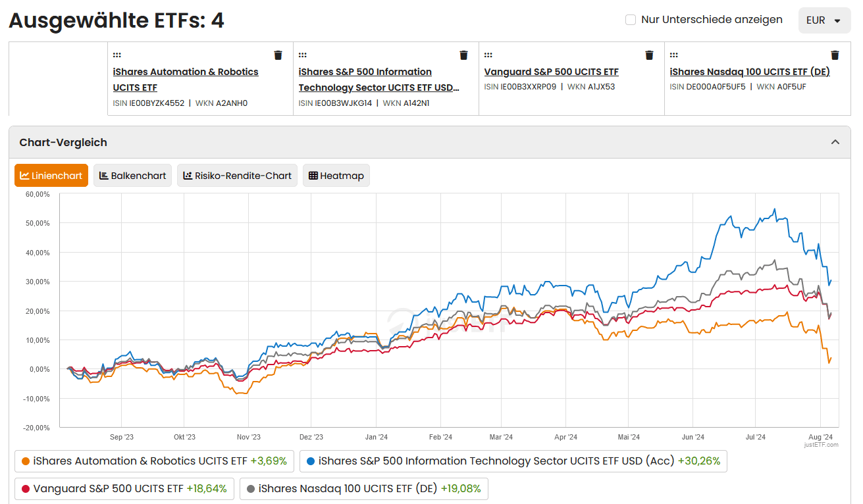Delete iShares Automation & Robotics ETF with trash icon
Screen dimensions: 863x504
tap(278, 55)
